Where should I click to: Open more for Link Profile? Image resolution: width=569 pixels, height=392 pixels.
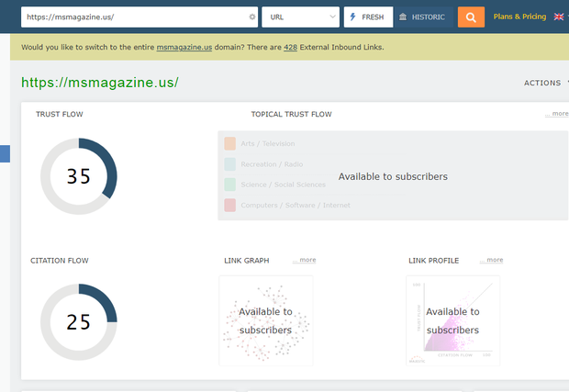pyautogui.click(x=491, y=260)
